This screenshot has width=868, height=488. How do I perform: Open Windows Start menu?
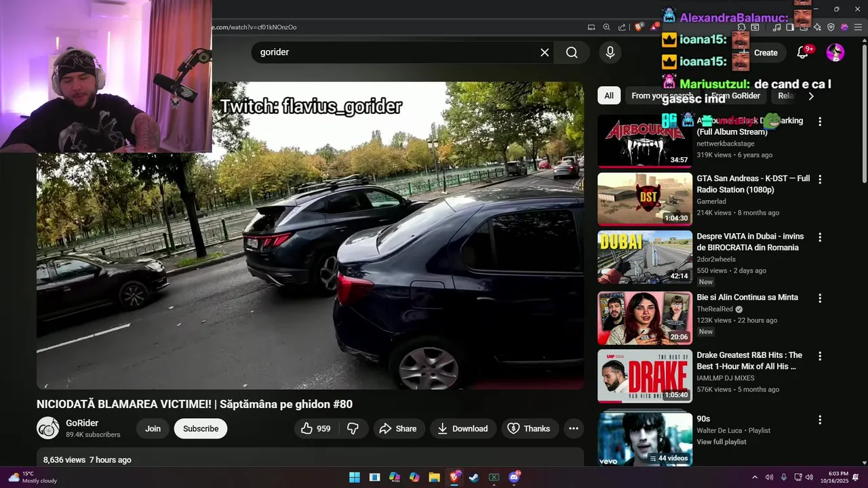pyautogui.click(x=355, y=477)
